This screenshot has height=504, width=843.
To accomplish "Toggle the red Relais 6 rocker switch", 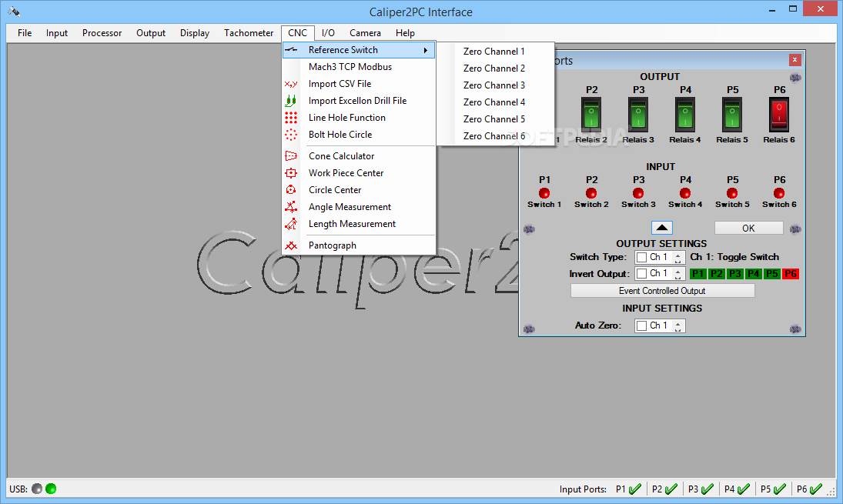I will [x=779, y=115].
